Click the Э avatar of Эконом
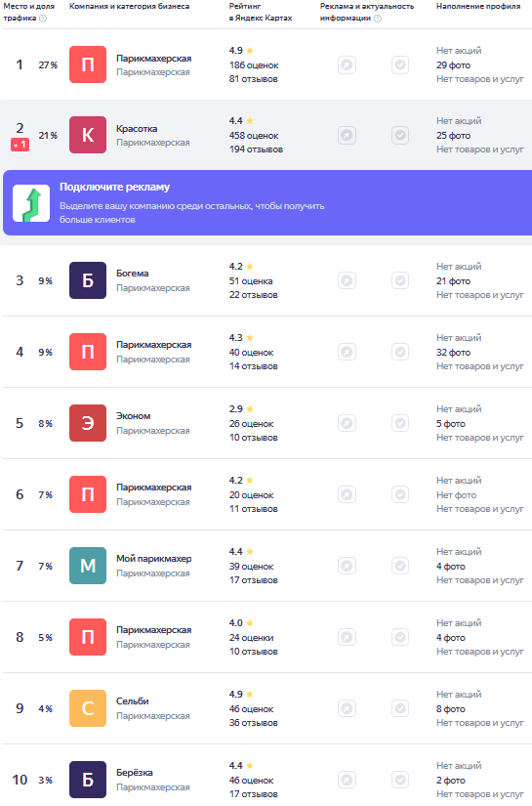Viewport: 532px width, 806px height. coord(88,424)
